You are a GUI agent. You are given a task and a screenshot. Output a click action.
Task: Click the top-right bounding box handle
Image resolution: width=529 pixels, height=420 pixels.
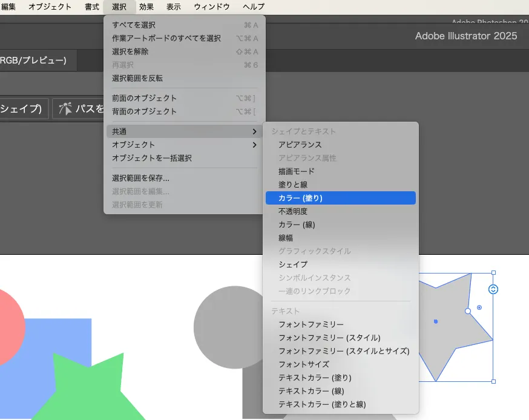pos(493,273)
